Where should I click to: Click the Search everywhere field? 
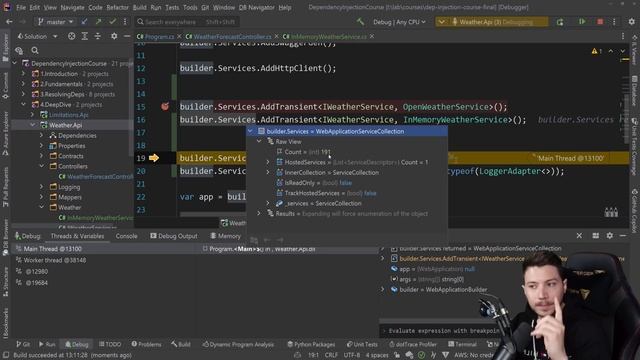[x=187, y=22]
